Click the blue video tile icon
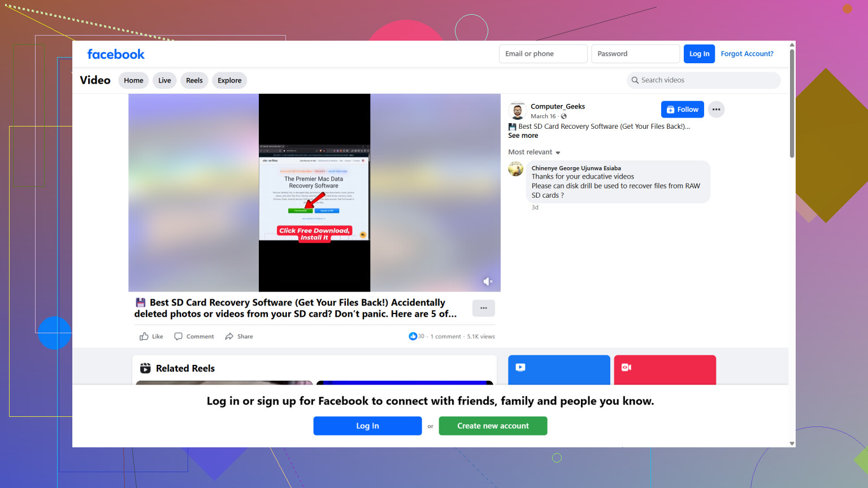 tap(520, 367)
